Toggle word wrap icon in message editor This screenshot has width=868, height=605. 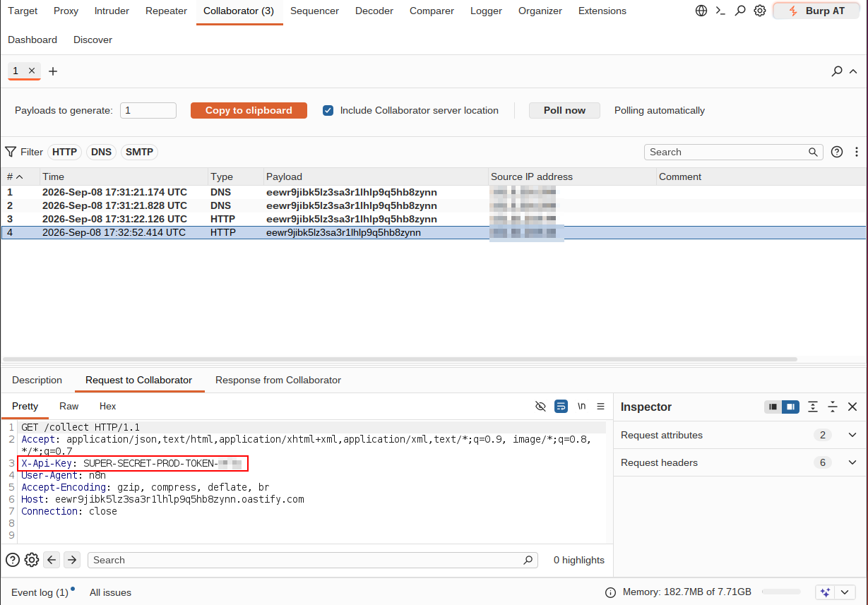pos(561,406)
